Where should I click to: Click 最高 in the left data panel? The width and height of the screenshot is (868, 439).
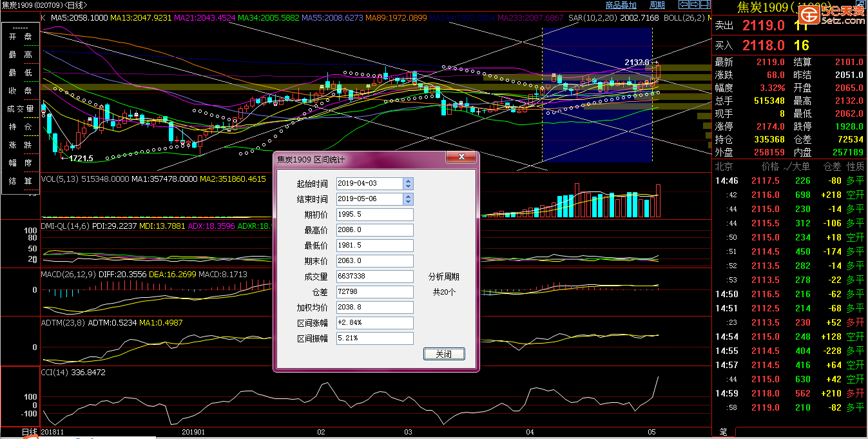20,55
